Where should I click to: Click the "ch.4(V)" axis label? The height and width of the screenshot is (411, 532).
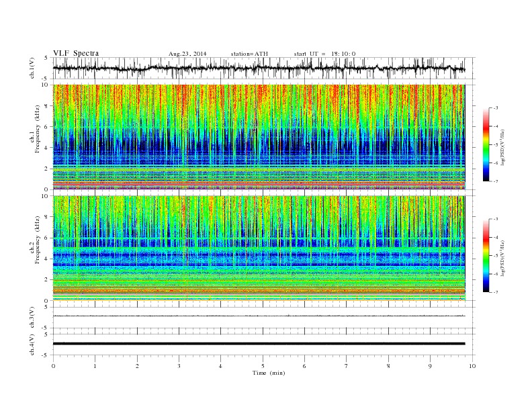[32, 345]
